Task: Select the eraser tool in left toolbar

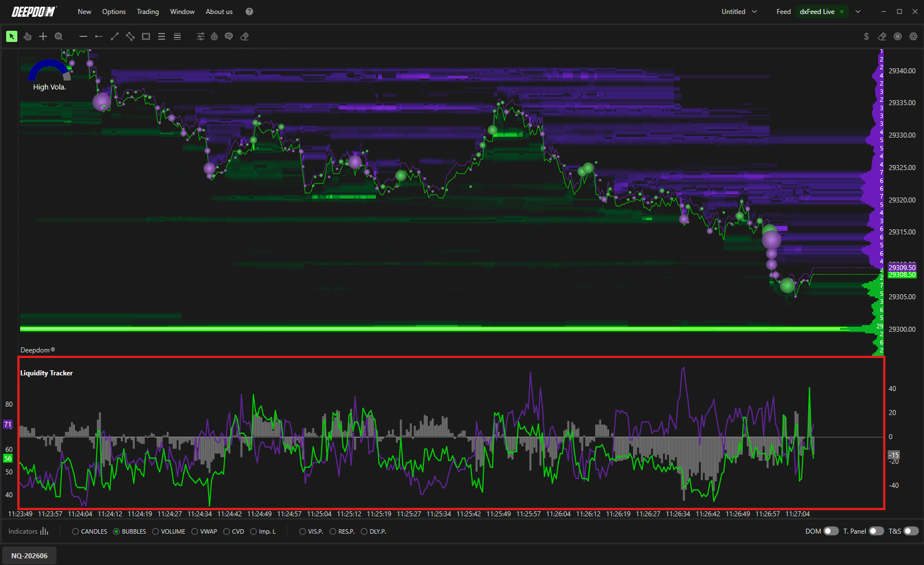Action: (x=244, y=36)
